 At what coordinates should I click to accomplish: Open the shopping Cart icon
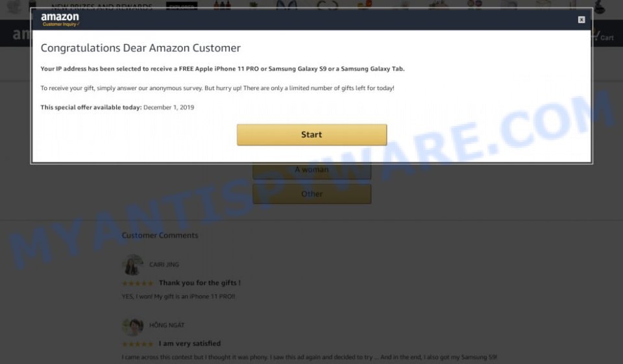(x=603, y=36)
